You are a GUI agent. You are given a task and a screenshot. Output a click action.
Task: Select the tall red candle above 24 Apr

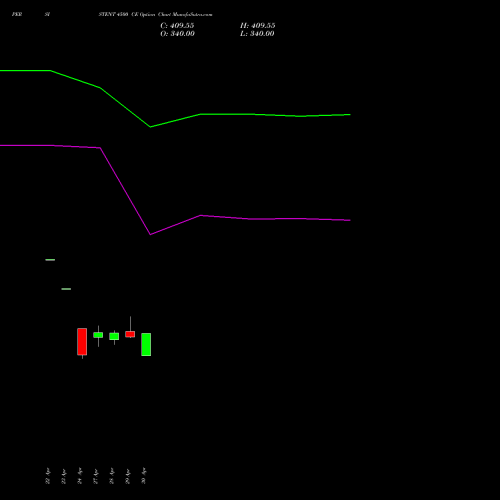[82, 342]
